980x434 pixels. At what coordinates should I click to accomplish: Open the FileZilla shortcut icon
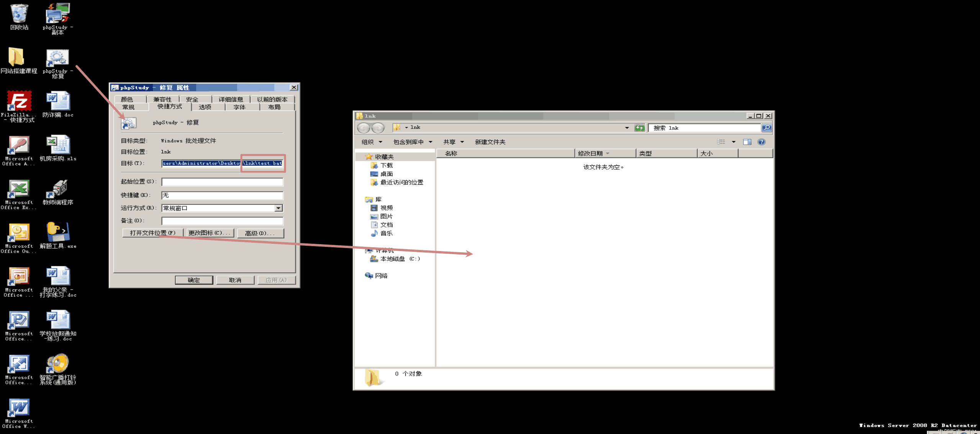tap(18, 101)
